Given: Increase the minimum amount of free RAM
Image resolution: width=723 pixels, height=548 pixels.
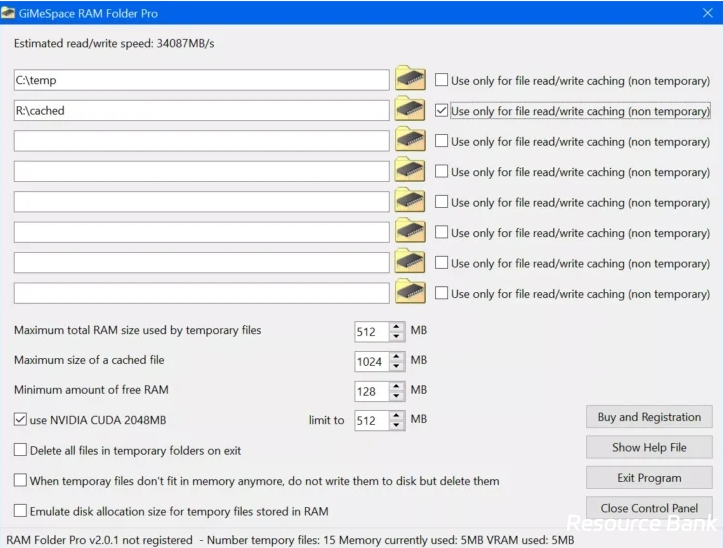Looking at the screenshot, I should coord(397,386).
